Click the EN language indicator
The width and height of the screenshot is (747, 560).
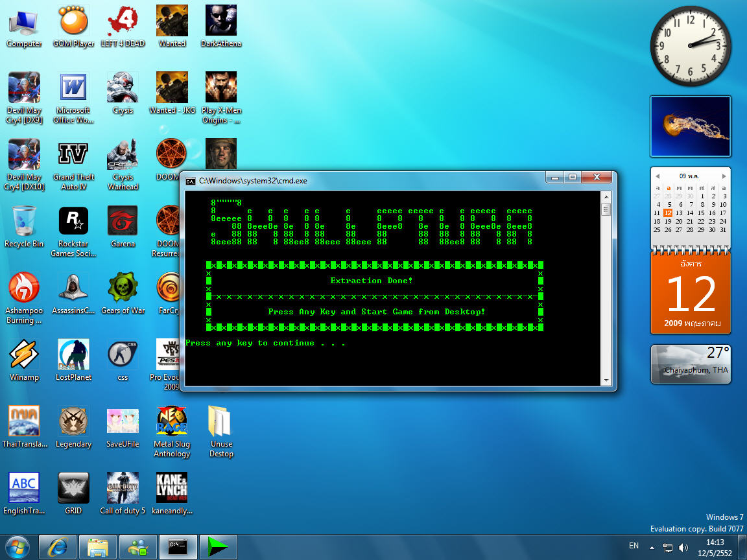(x=634, y=546)
